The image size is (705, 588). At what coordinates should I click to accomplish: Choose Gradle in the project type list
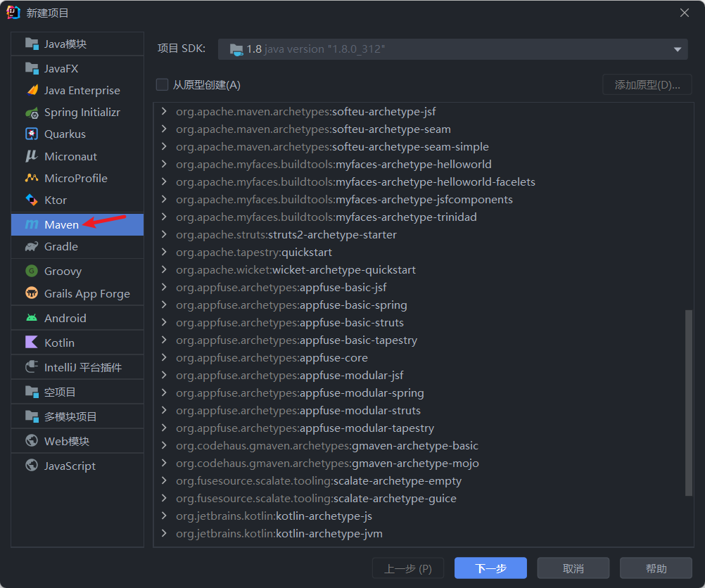click(x=77, y=247)
